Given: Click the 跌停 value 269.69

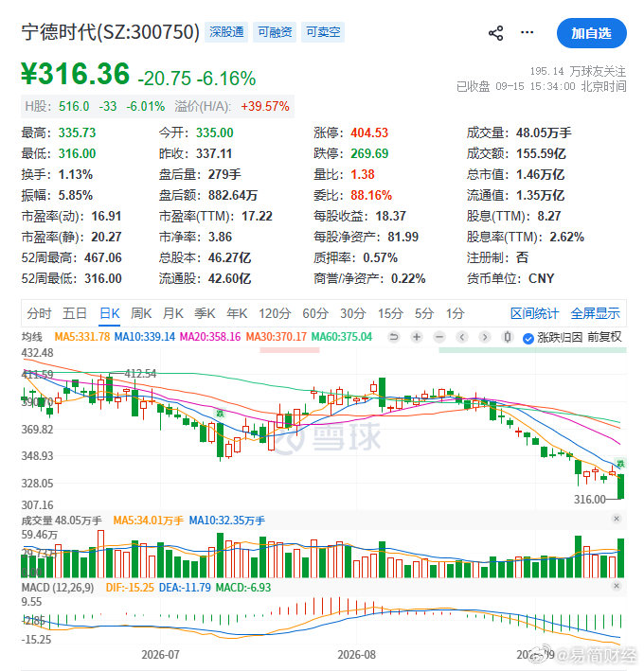Looking at the screenshot, I should [369, 153].
